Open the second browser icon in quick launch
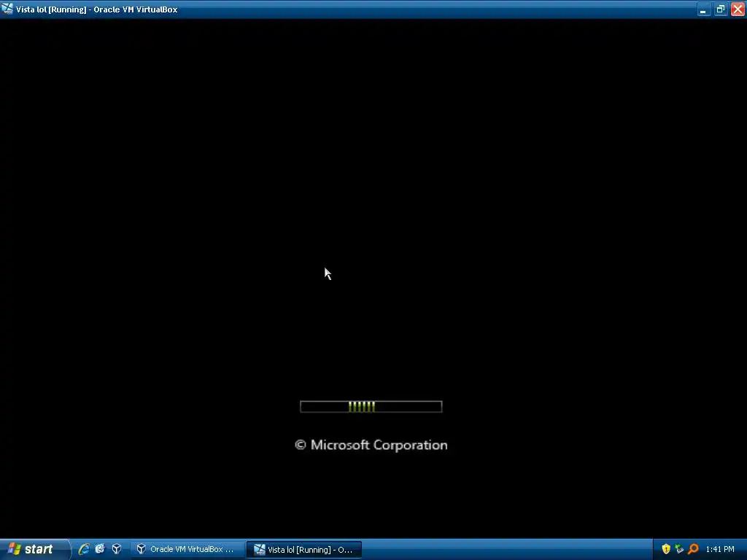 pos(100,549)
